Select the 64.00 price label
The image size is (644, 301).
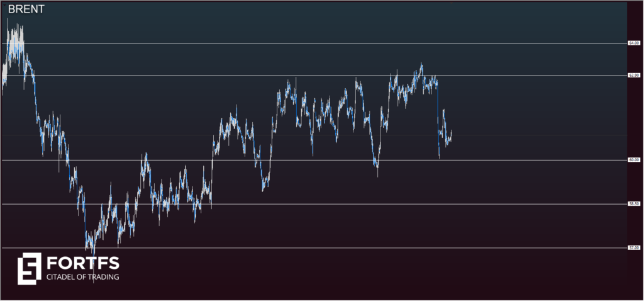pos(634,43)
